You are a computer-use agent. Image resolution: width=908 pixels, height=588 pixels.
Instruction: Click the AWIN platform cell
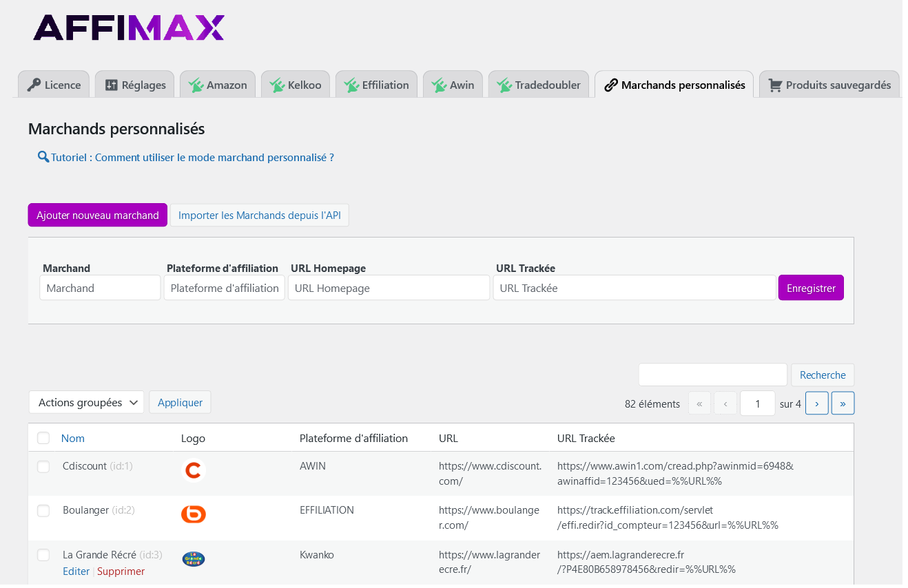313,466
